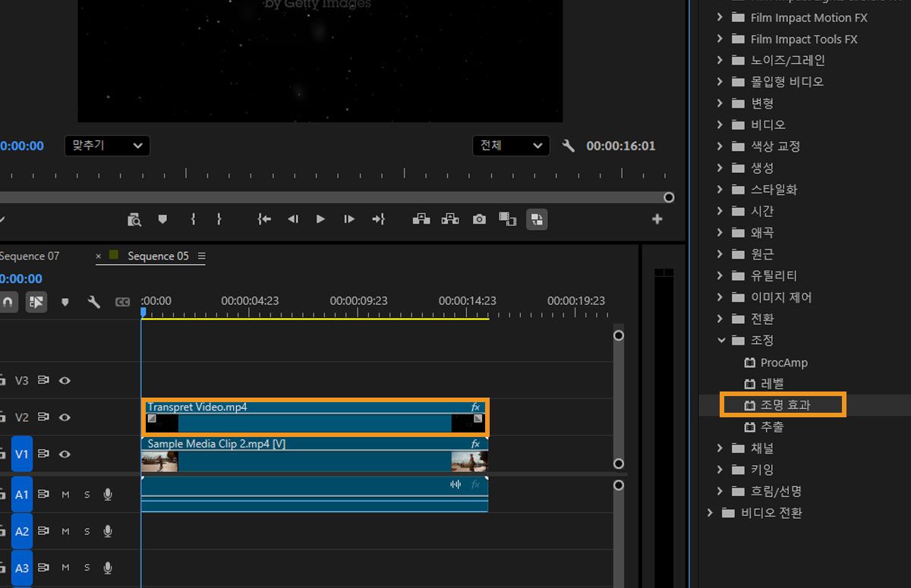Click the Add Marker icon in the monitor
The image size is (911, 588).
point(162,219)
